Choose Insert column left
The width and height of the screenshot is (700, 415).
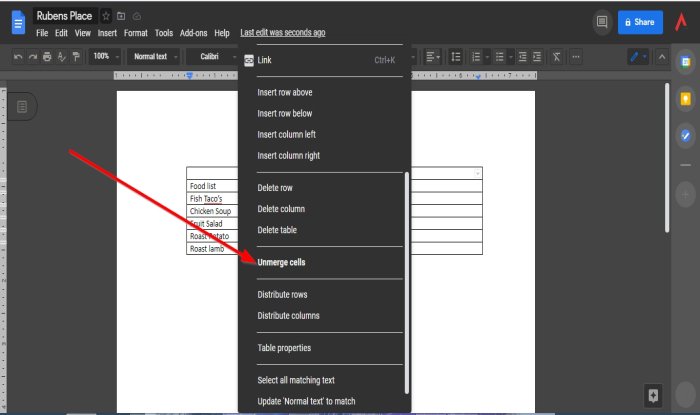(325, 134)
